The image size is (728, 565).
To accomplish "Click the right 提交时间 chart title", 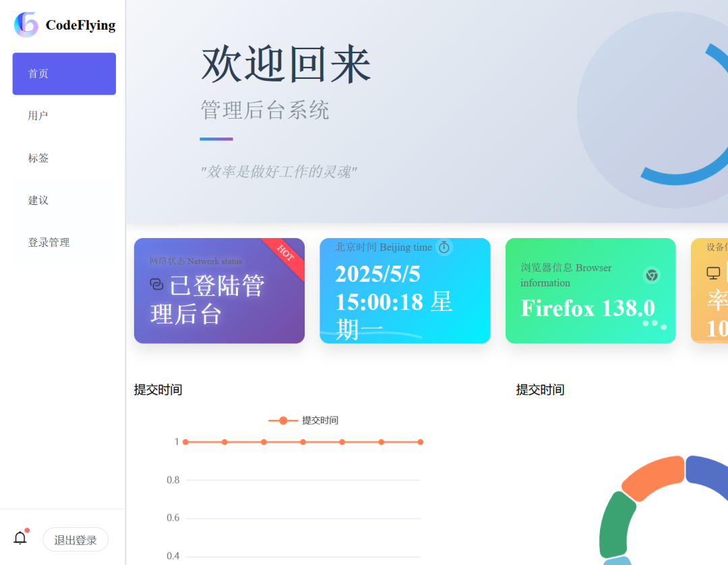I will (x=540, y=390).
